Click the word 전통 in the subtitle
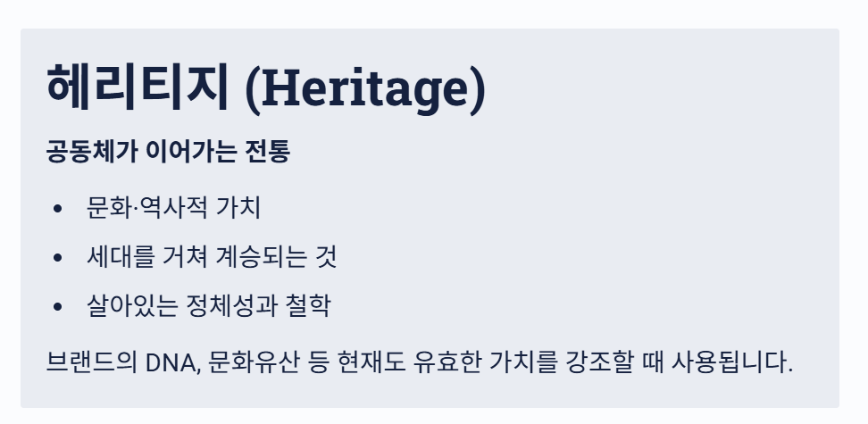868x424 pixels. [267, 152]
